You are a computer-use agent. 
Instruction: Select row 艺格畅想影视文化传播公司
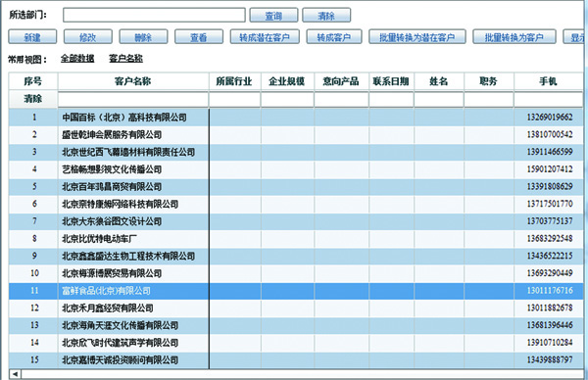296,169
